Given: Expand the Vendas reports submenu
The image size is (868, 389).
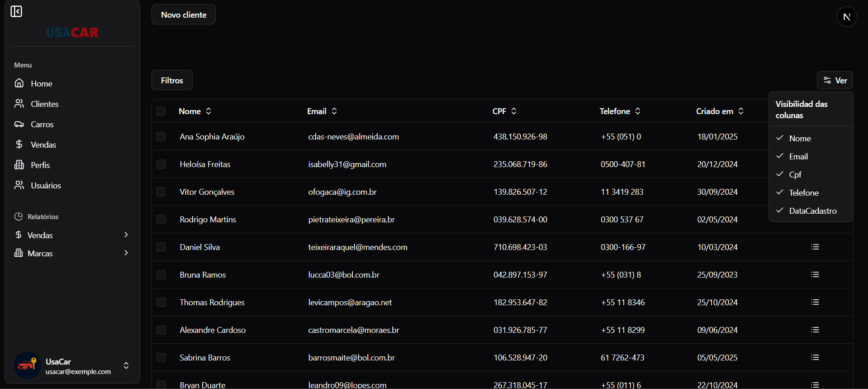Looking at the screenshot, I should (126, 235).
